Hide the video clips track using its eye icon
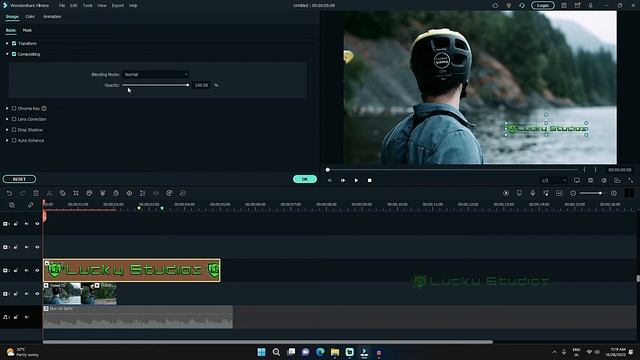Viewport: 640px width, 360px height. [x=37, y=293]
